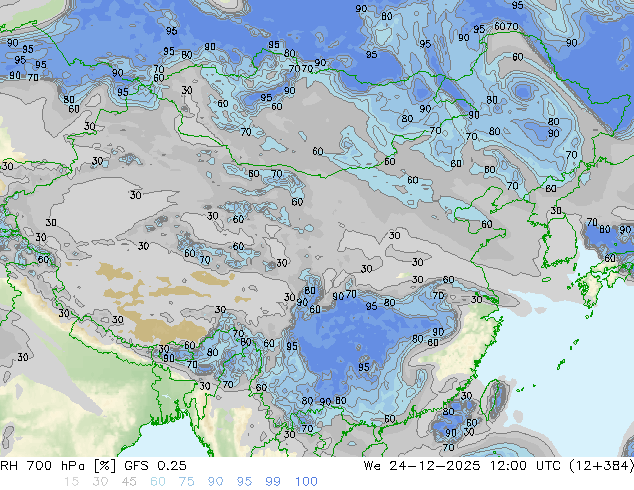This screenshot has width=634, height=490.
Task: Select legend value 45 in color scale
Action: (x=129, y=482)
